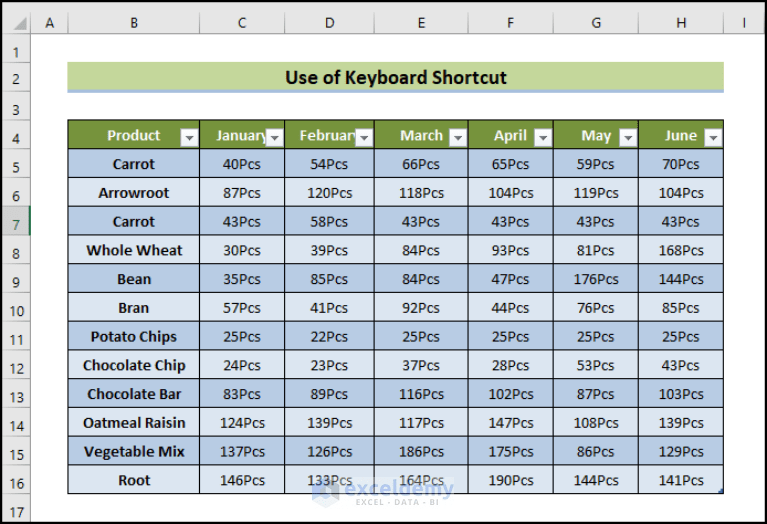Select the 'Bran' product cell
This screenshot has width=767, height=524.
[134, 308]
